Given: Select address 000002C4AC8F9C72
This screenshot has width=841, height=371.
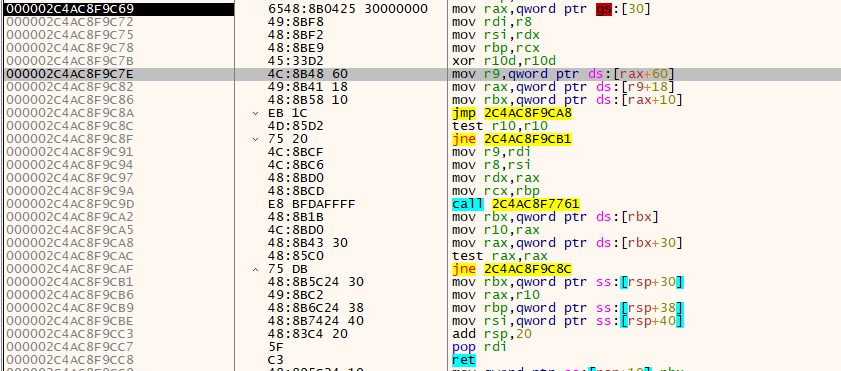Looking at the screenshot, I should [x=70, y=22].
